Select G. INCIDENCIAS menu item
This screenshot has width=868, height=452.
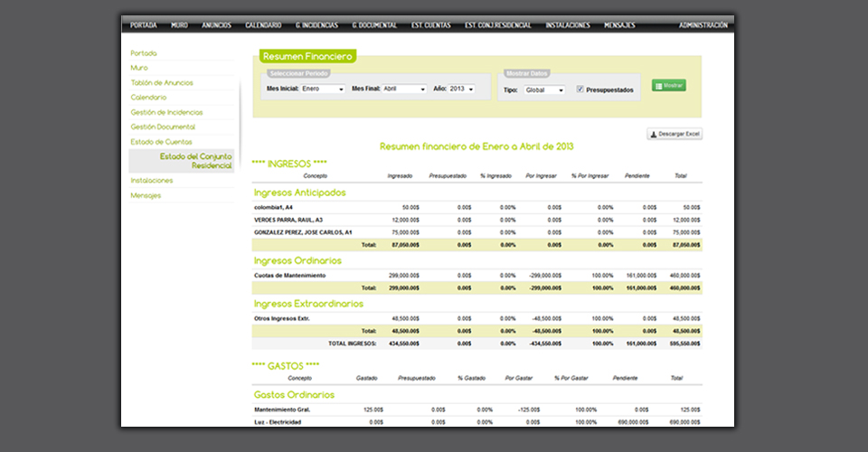[x=316, y=25]
